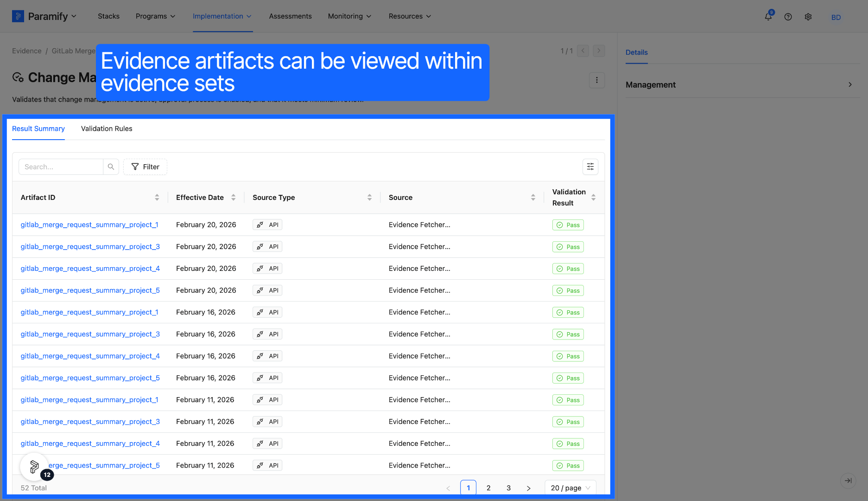Open project_4 artifact dated February 16, 2026
Screen dimensions: 868x501
(90, 356)
